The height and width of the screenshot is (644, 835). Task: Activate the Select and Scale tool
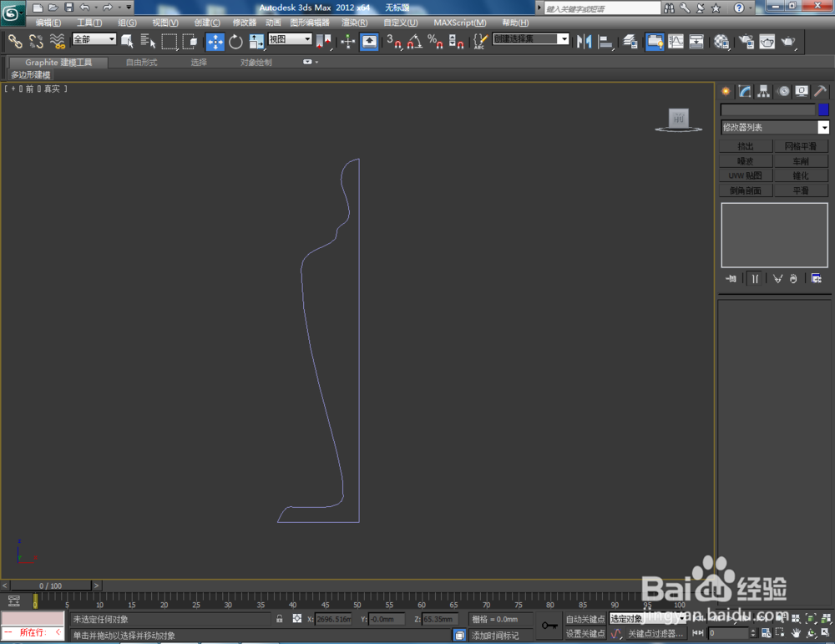pyautogui.click(x=256, y=41)
